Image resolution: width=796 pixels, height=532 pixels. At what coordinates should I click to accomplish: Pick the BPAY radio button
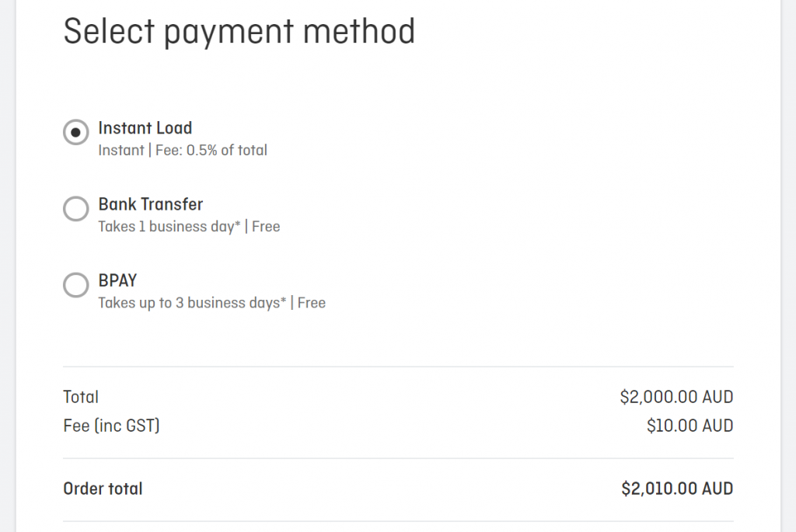point(75,284)
